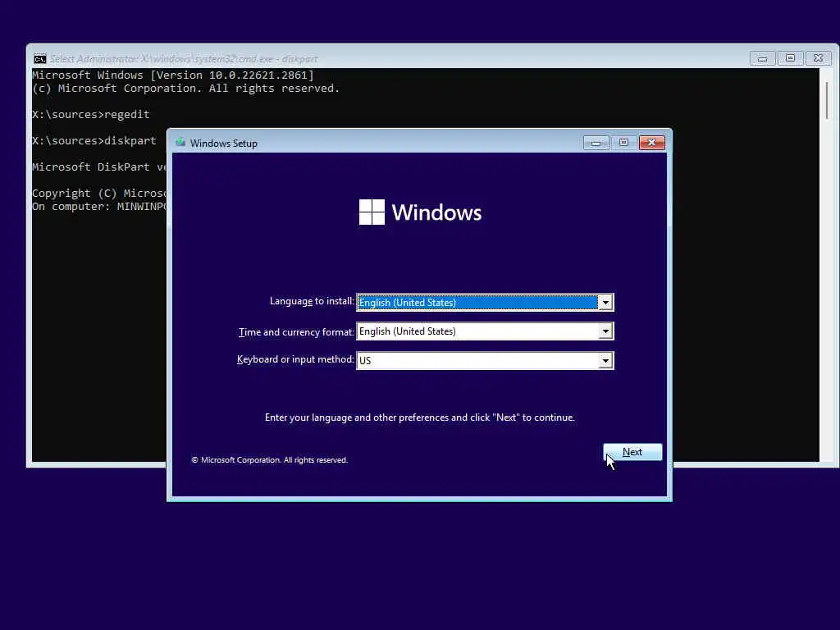Open the Language to install dropdown arrow

coord(605,303)
